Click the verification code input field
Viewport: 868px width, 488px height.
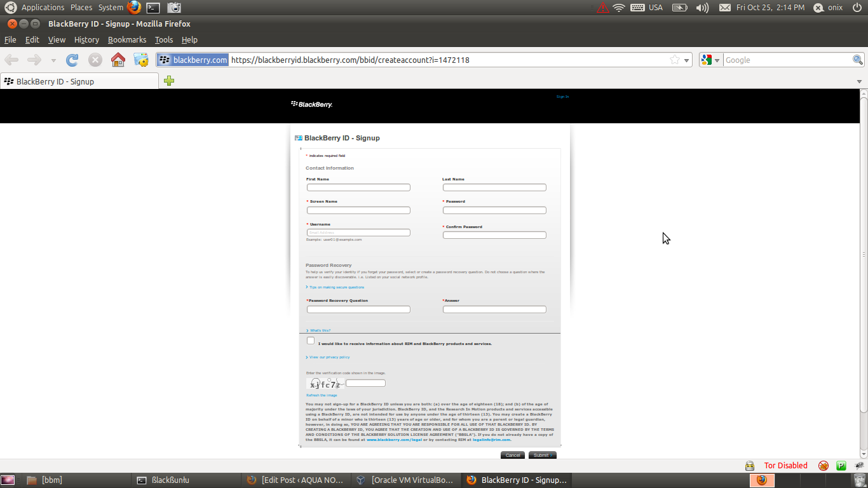click(365, 383)
